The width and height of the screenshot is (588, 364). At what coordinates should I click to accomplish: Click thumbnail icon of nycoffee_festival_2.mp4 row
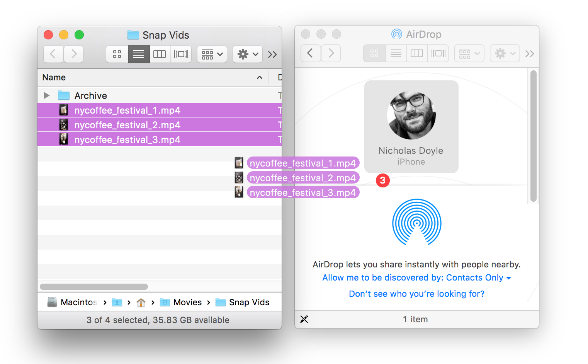click(x=64, y=125)
